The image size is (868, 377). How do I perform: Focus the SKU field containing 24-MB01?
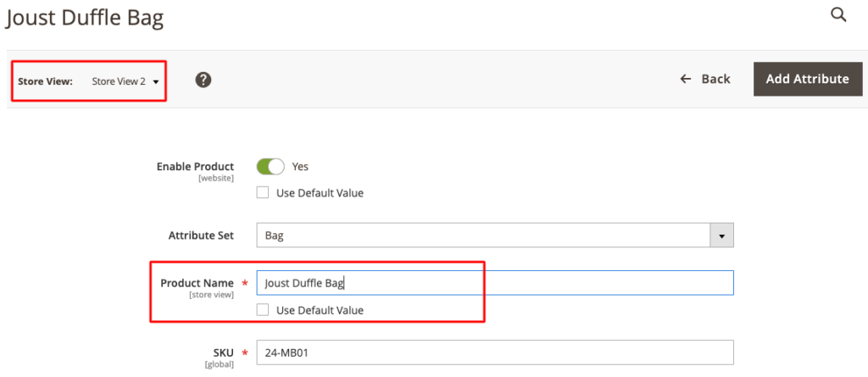(x=494, y=352)
